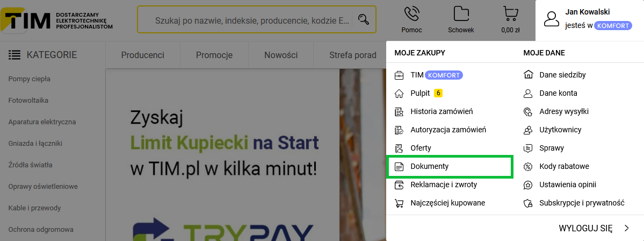Viewport: 644px width, 241px height.
Task: Click Subskrypcje i prywatność shield icon
Action: 528,203
